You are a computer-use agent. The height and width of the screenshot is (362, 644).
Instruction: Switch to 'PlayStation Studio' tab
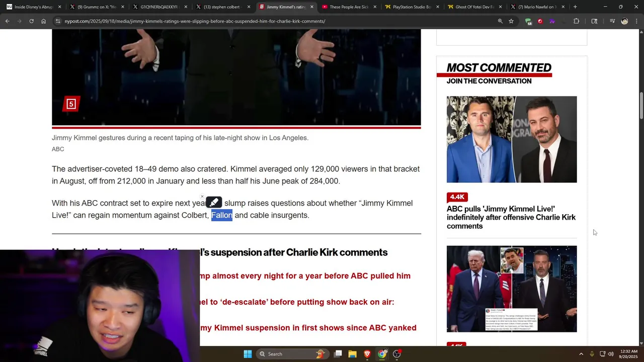pyautogui.click(x=411, y=7)
